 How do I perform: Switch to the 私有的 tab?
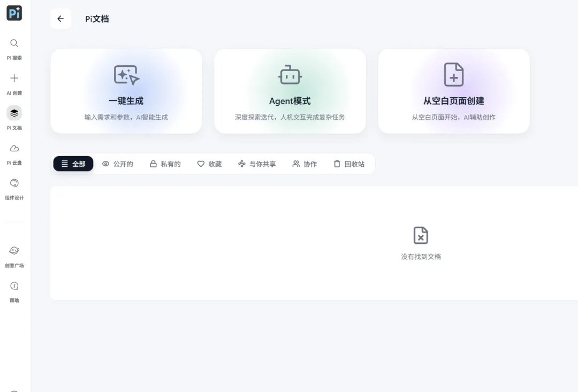coord(165,164)
